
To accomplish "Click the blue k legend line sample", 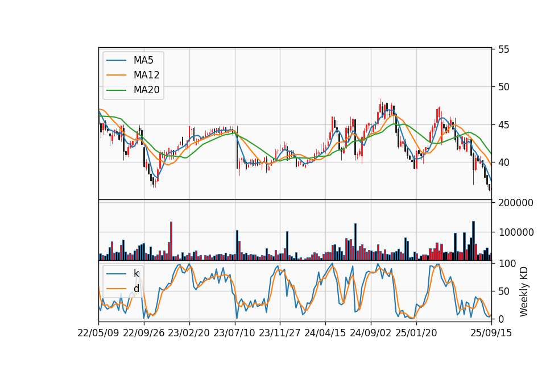I will pos(116,274).
